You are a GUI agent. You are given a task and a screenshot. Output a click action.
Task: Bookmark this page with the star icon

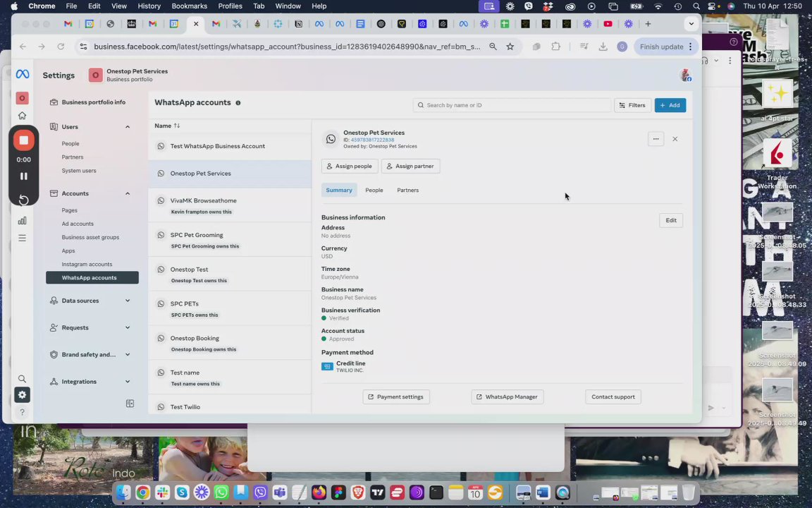coord(510,47)
